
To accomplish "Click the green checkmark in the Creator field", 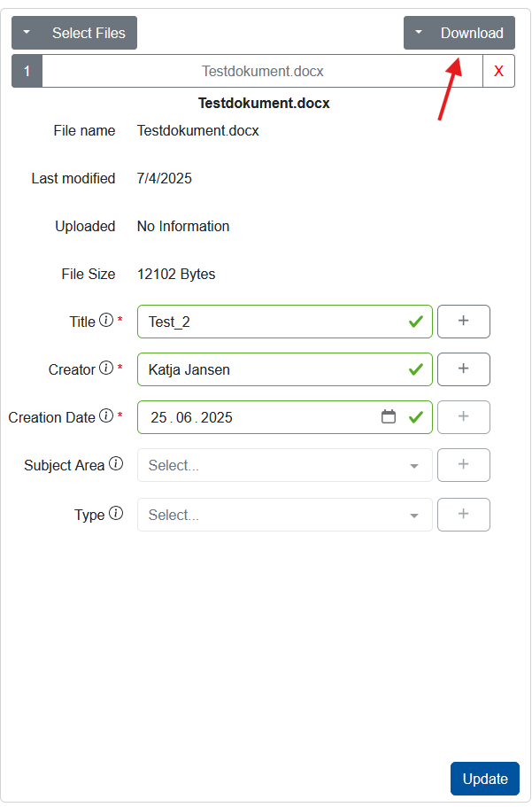I will point(415,369).
